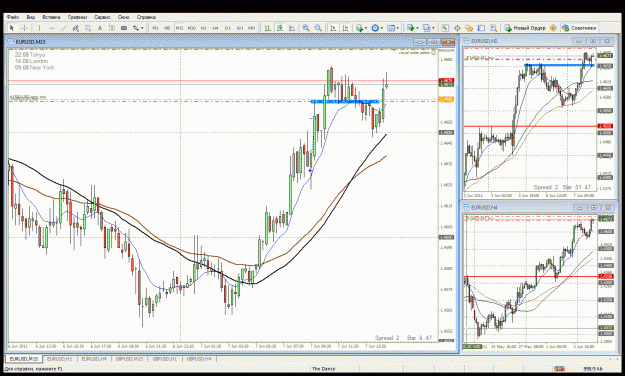Expand the periods dropdown arrow
This screenshot has width=625, height=376.
(x=381, y=28)
